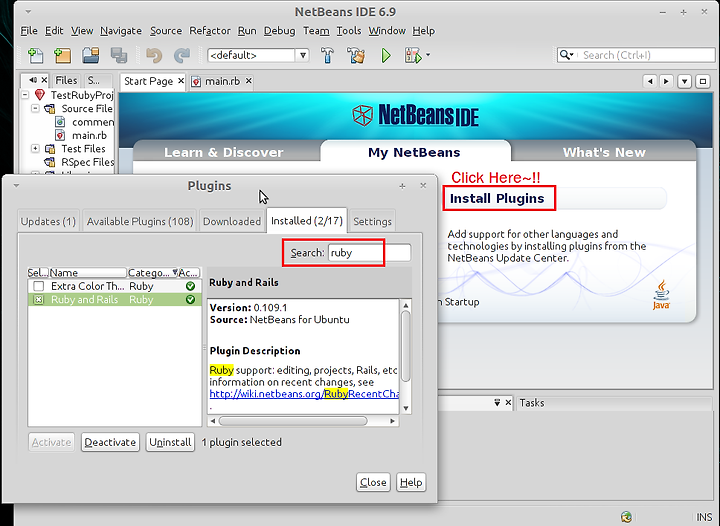This screenshot has height=526, width=720.
Task: Select main.rb in the project tree
Action: (89, 135)
